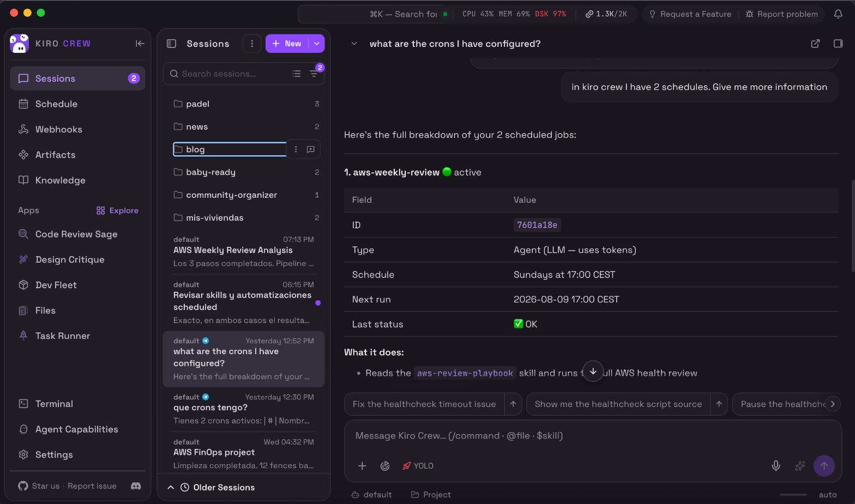
Task: Open Revisar skills y automatizaciones scheduled session
Action: coord(244,302)
